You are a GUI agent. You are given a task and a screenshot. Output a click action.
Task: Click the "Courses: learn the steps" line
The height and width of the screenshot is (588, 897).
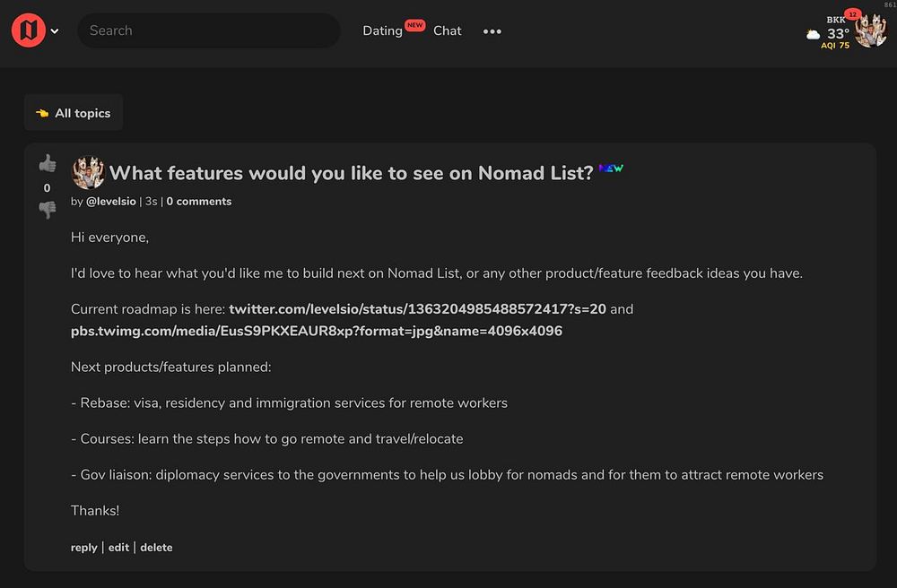point(267,439)
